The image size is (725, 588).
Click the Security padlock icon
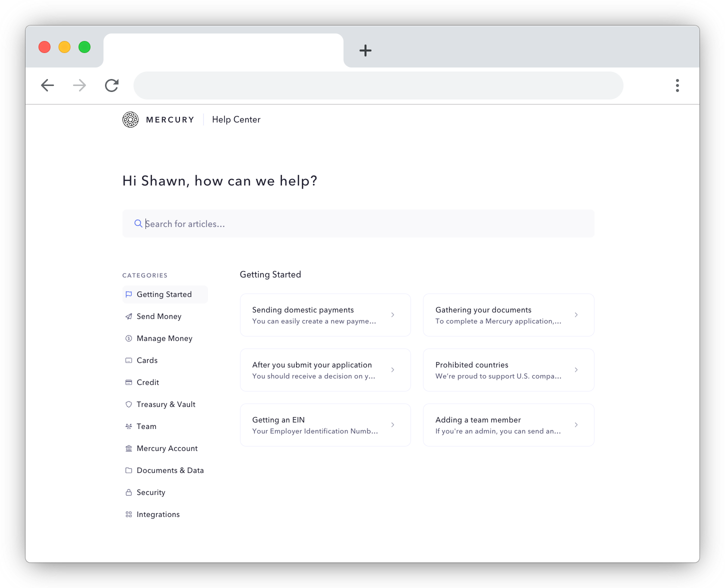pos(129,492)
